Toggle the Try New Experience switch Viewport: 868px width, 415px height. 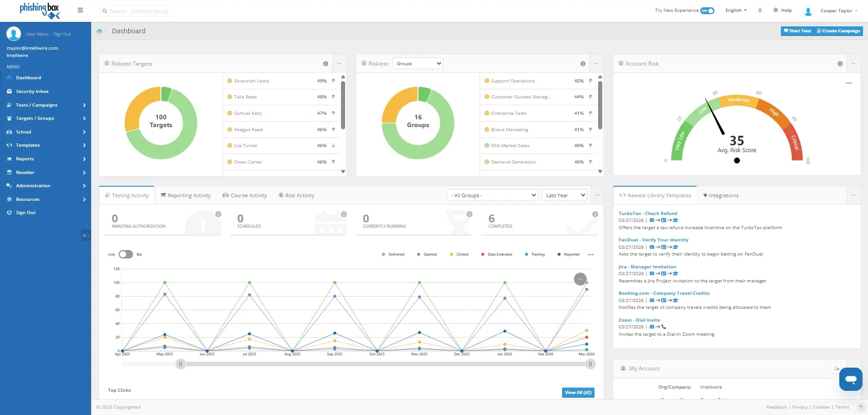pyautogui.click(x=707, y=10)
